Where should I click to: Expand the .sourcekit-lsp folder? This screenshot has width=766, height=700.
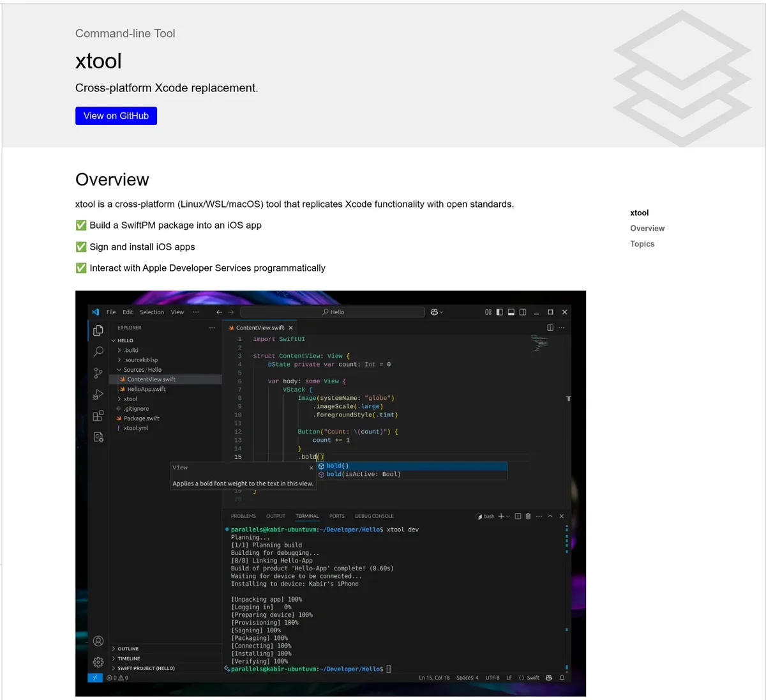pos(166,360)
